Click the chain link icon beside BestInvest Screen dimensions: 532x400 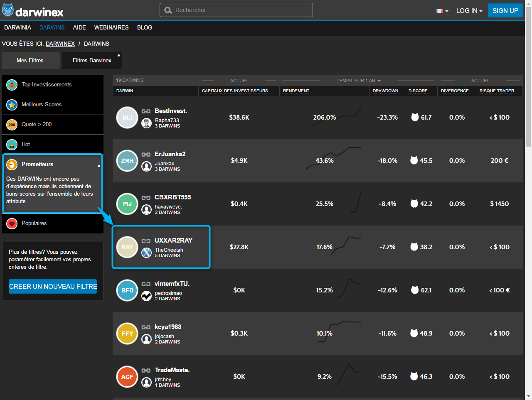(146, 111)
